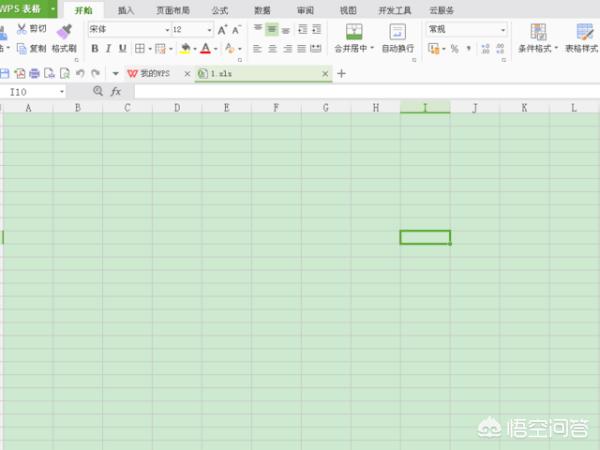Select the Format Painter (格式刷) brush
The width and height of the screenshot is (600, 450).
[x=64, y=32]
